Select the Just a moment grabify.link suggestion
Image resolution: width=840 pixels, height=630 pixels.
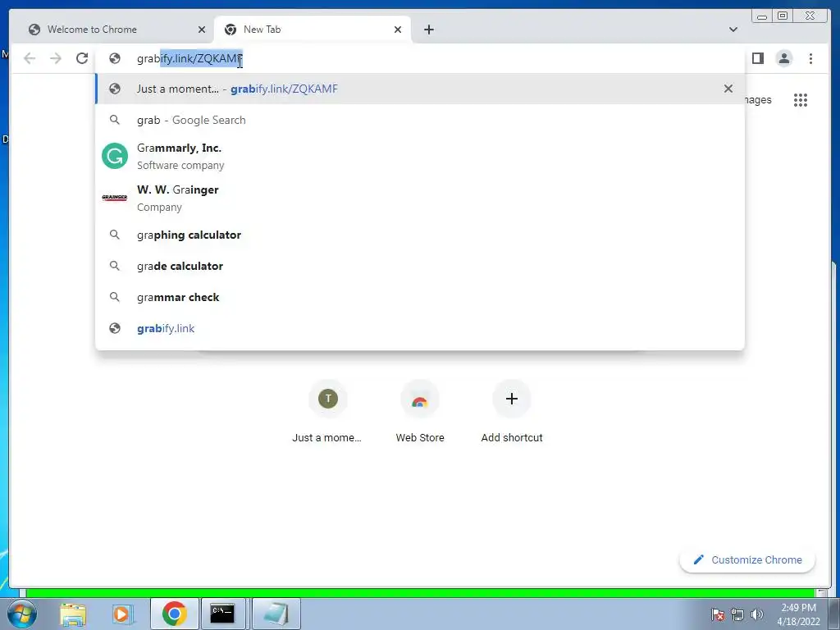point(419,89)
